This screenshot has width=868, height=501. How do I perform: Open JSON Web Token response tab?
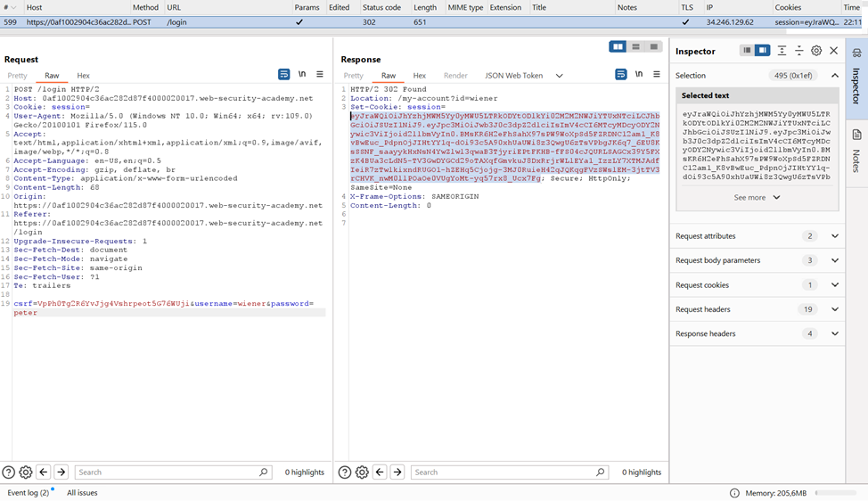513,76
